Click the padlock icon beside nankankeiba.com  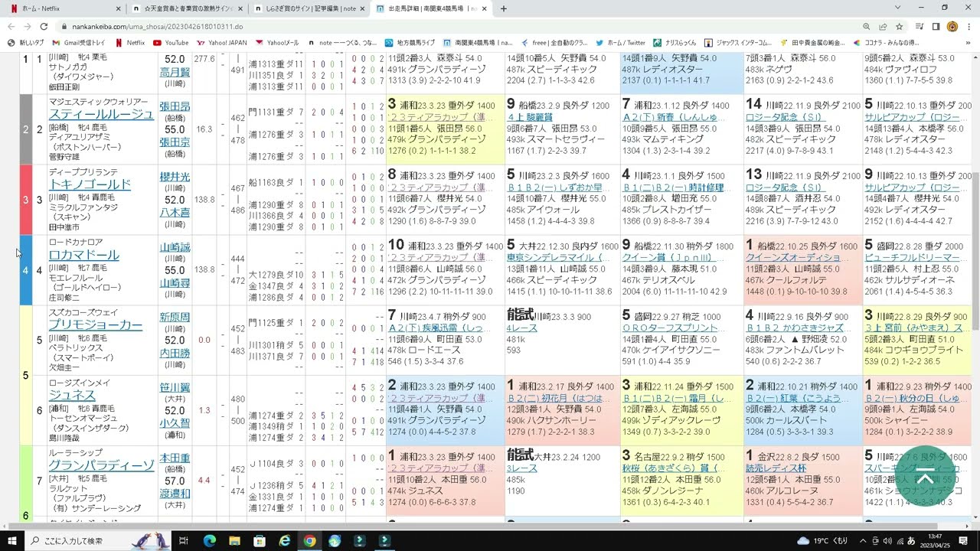[x=64, y=26]
